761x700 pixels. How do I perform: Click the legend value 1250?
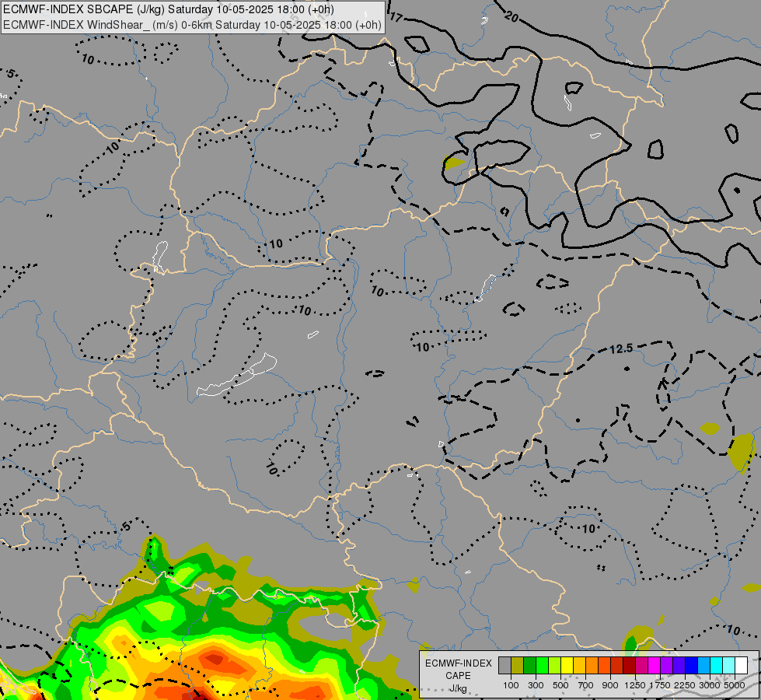tap(635, 685)
